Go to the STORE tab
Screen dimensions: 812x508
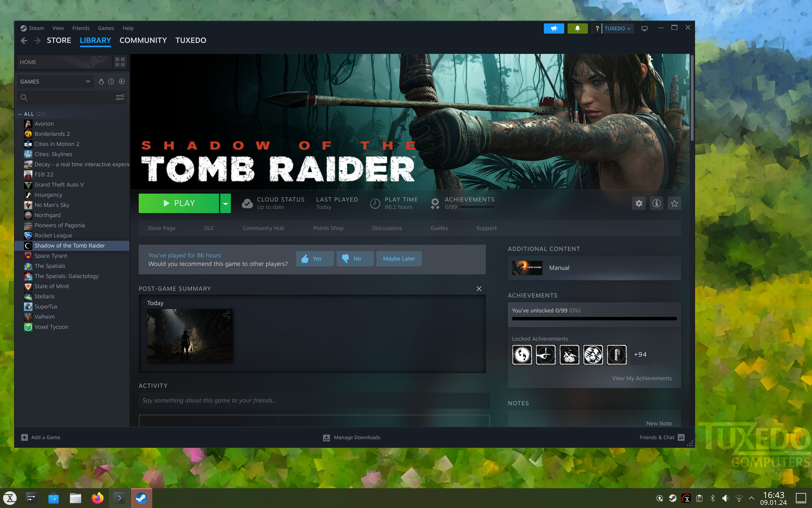59,40
